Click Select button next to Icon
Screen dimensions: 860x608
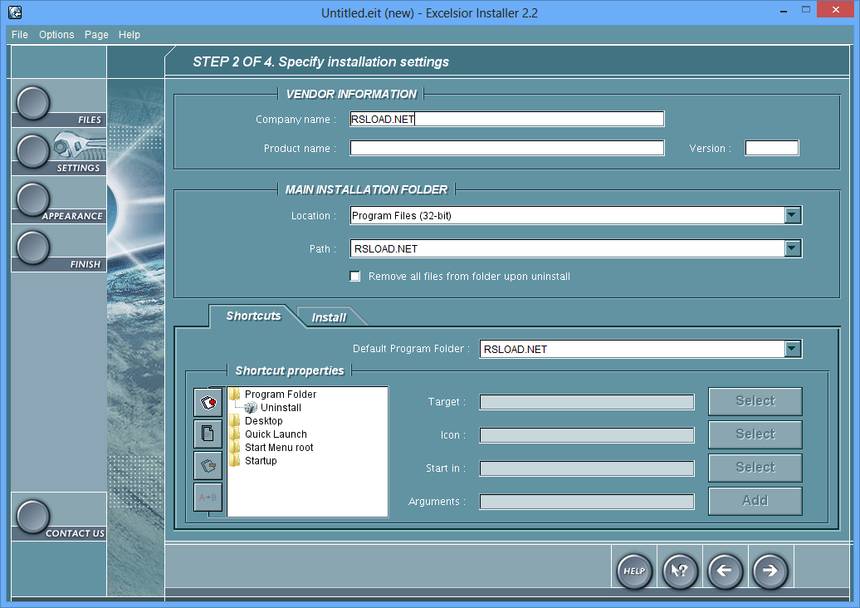point(755,434)
